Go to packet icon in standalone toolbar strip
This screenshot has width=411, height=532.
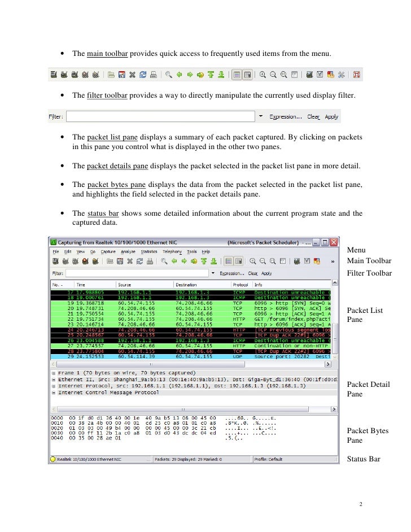pos(200,75)
